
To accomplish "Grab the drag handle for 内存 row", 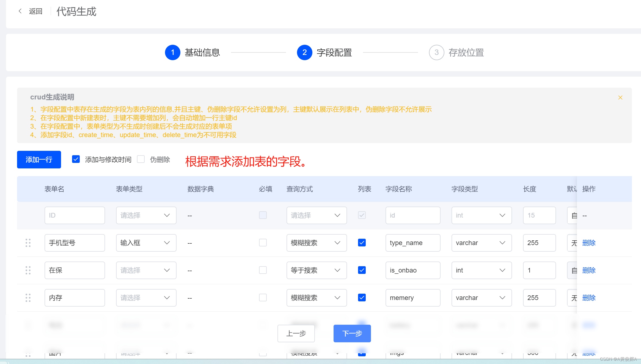I will click(28, 298).
